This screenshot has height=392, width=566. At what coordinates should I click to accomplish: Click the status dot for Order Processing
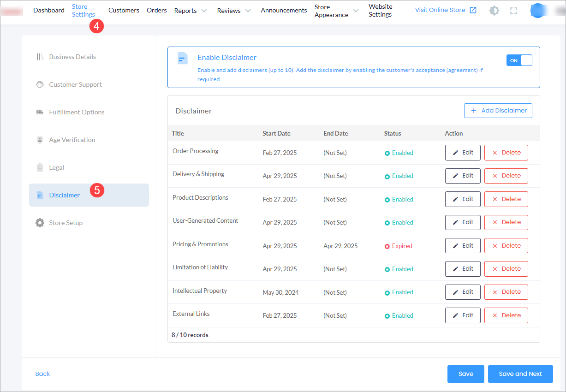(x=387, y=153)
